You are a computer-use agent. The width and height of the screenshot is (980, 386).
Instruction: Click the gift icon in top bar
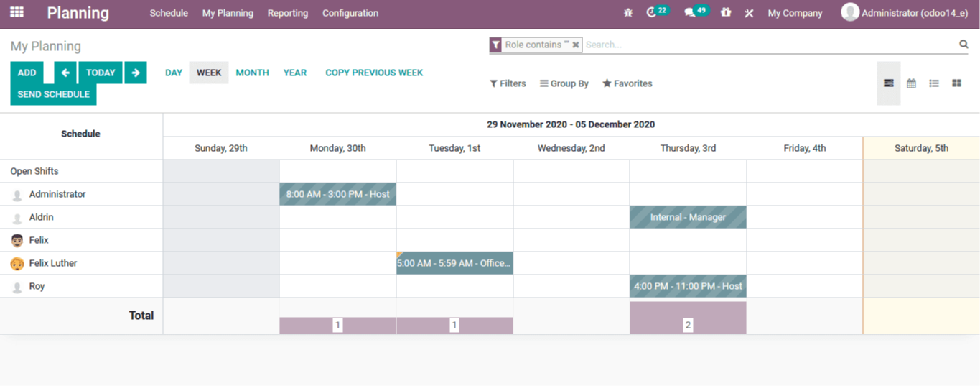726,13
